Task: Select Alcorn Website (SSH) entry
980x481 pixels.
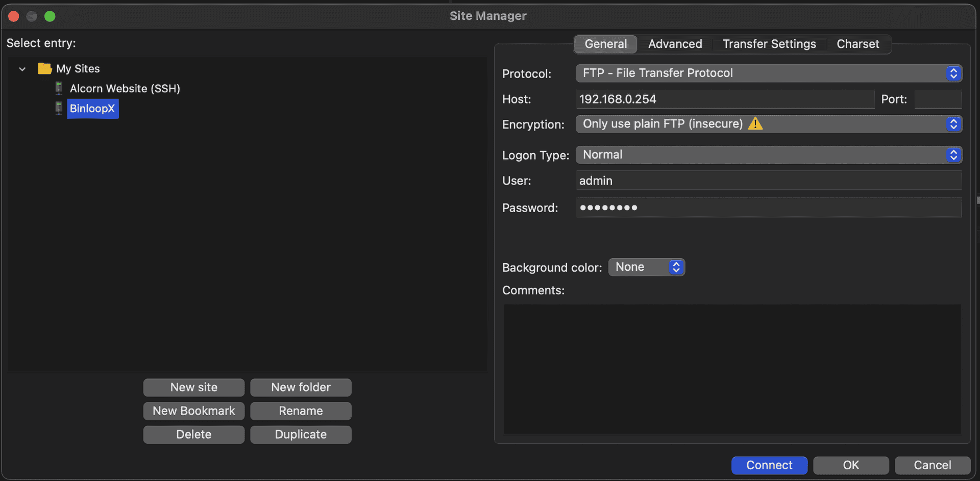Action: point(125,89)
